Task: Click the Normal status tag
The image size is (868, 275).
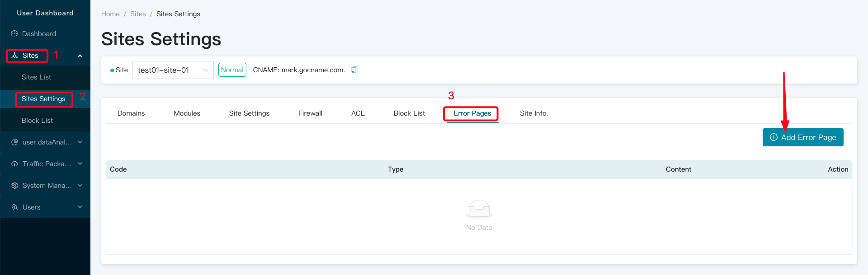Action: click(232, 70)
